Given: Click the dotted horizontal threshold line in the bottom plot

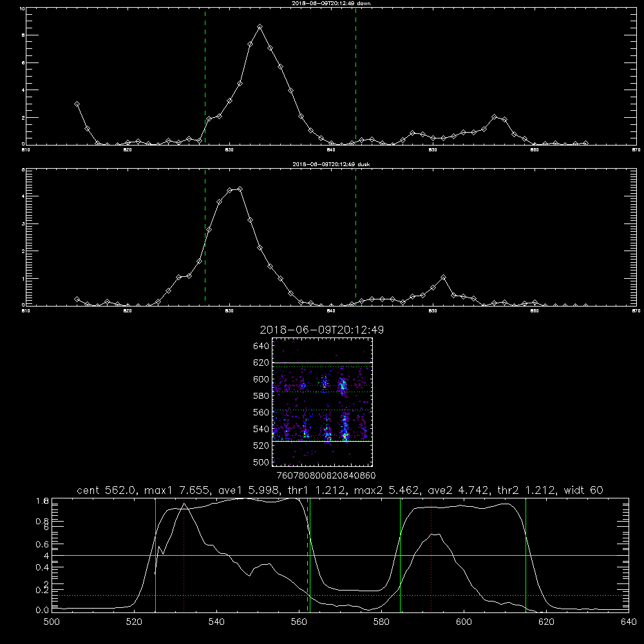Looking at the screenshot, I should [340, 595].
